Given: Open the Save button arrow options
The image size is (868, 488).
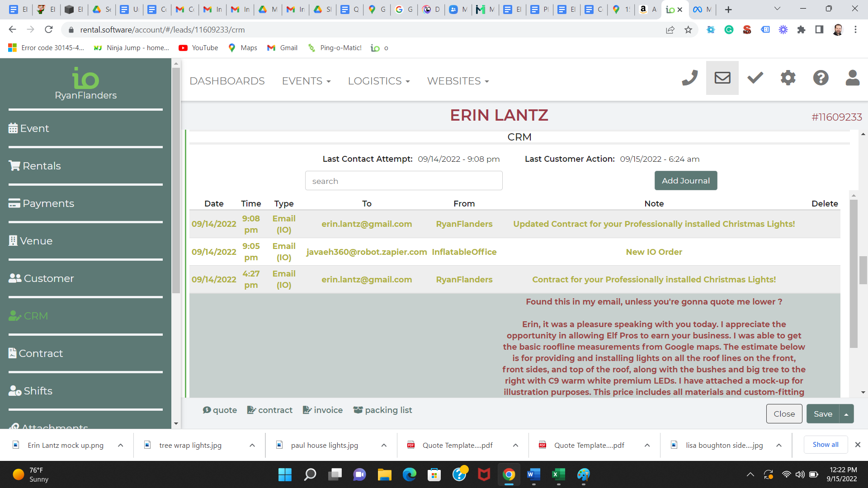Looking at the screenshot, I should click(846, 414).
